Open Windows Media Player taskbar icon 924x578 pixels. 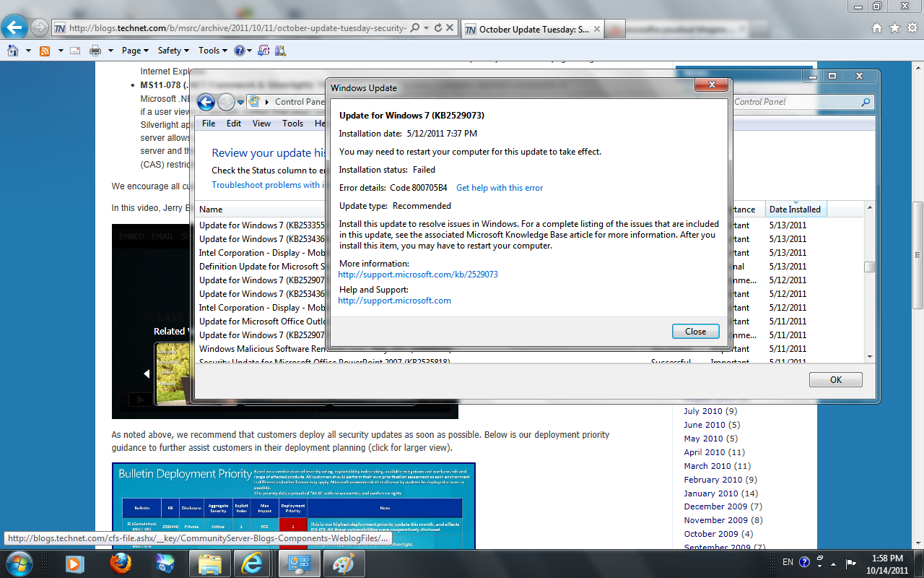click(x=74, y=564)
